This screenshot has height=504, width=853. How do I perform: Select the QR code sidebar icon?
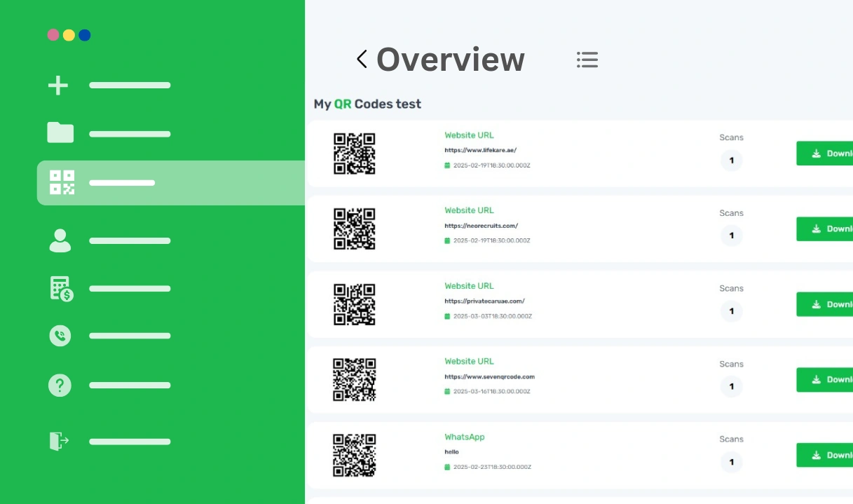click(62, 182)
